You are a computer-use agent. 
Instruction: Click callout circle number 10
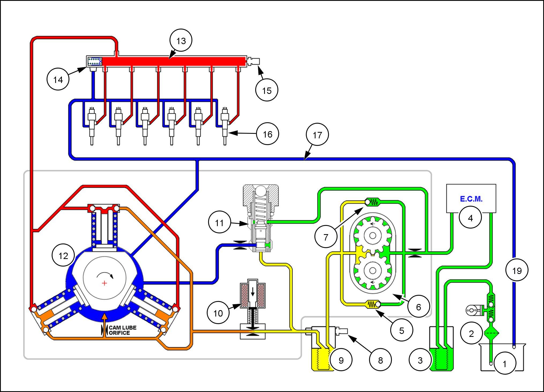click(218, 313)
